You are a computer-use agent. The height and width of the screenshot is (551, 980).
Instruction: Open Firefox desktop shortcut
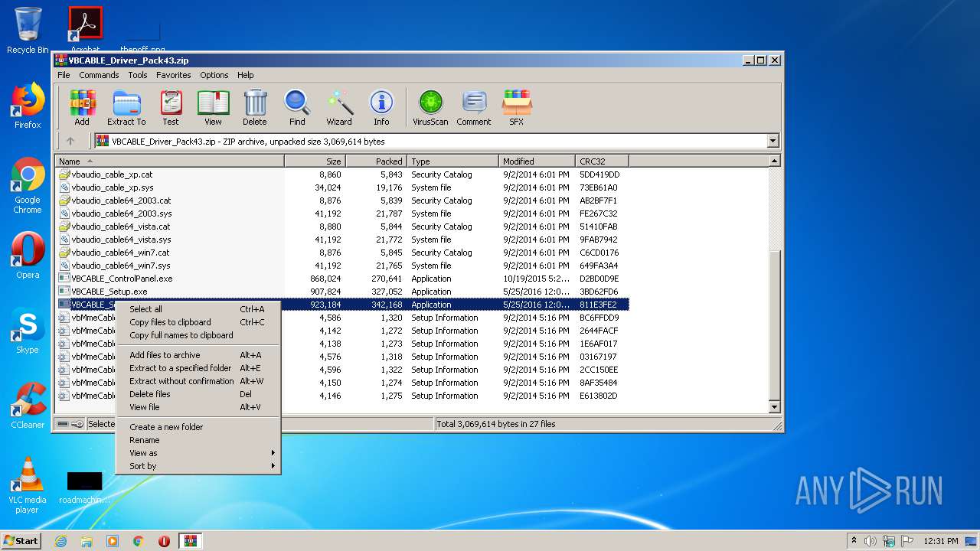pyautogui.click(x=28, y=106)
